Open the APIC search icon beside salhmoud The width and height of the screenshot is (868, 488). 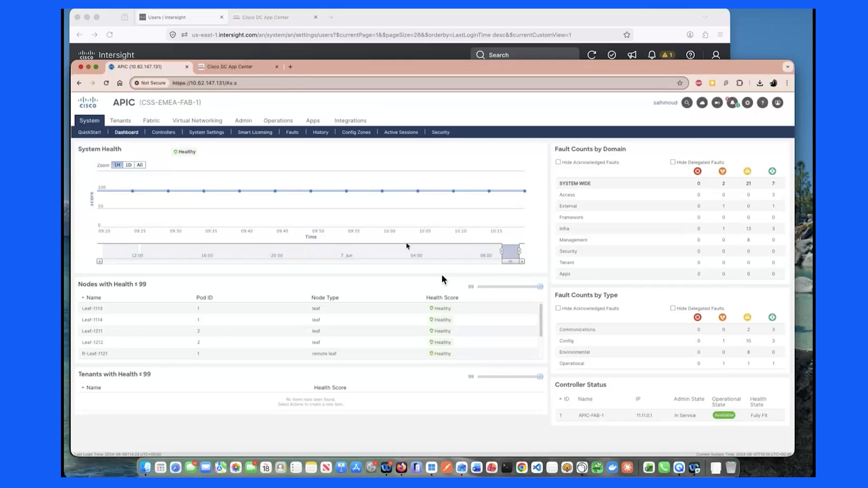[687, 103]
